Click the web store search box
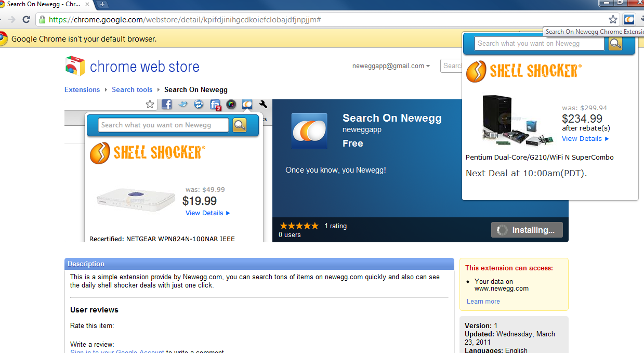644x353 pixels. 451,66
